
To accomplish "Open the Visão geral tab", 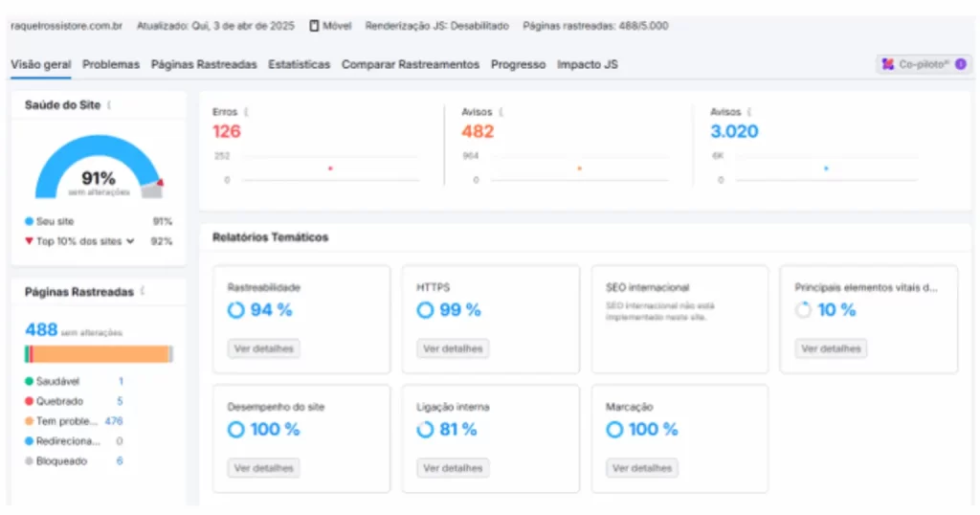I will click(x=40, y=64).
